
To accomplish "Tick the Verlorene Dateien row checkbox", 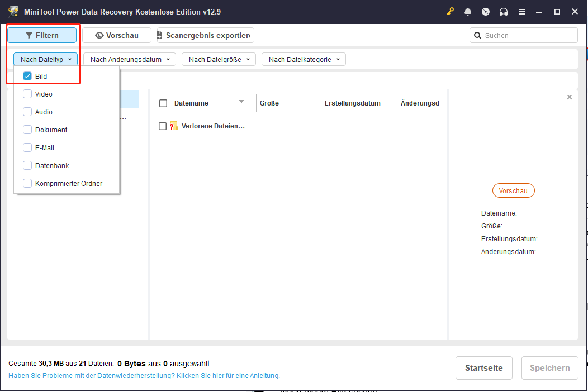I will pyautogui.click(x=163, y=126).
